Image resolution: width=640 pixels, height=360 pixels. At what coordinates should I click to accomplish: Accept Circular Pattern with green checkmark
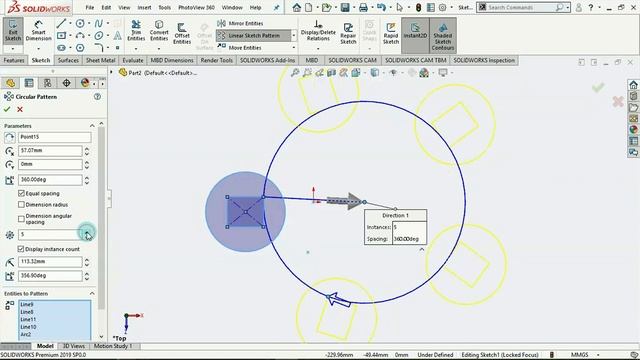[7, 109]
